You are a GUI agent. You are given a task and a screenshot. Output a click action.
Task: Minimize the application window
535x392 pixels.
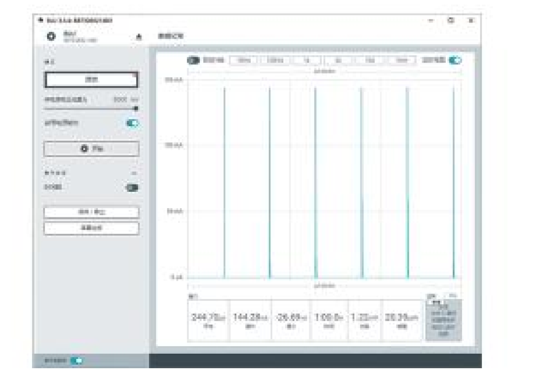431,20
